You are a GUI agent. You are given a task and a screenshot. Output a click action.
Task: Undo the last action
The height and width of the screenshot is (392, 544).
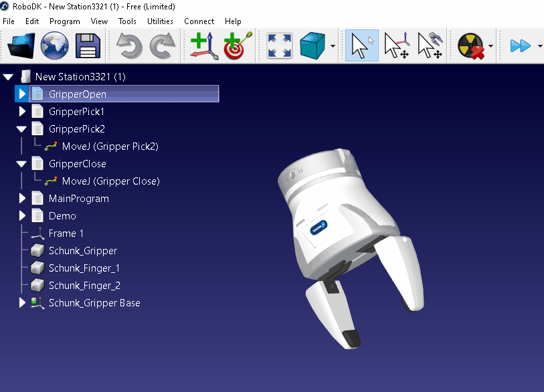coord(129,45)
